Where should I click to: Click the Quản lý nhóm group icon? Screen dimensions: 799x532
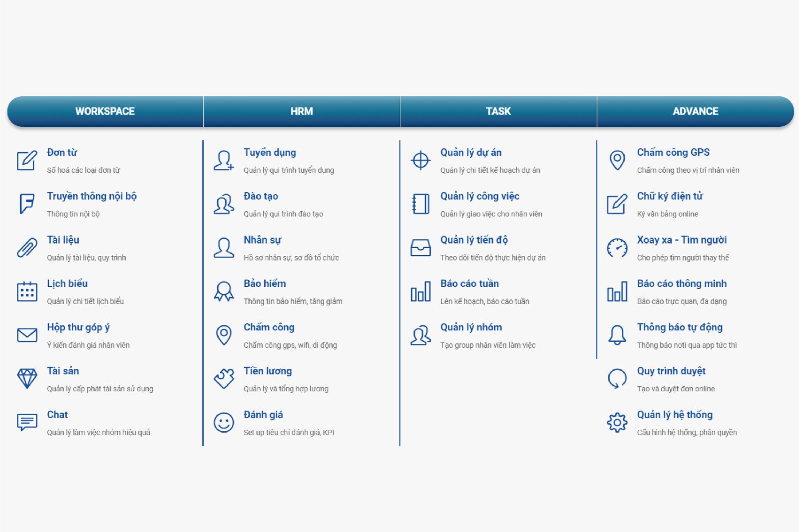[420, 335]
